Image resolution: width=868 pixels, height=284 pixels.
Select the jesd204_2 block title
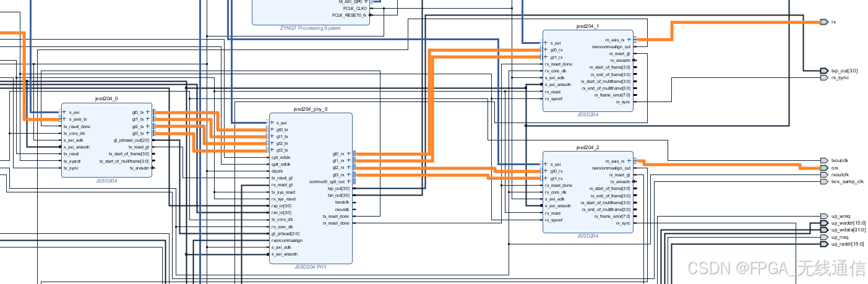[588, 147]
